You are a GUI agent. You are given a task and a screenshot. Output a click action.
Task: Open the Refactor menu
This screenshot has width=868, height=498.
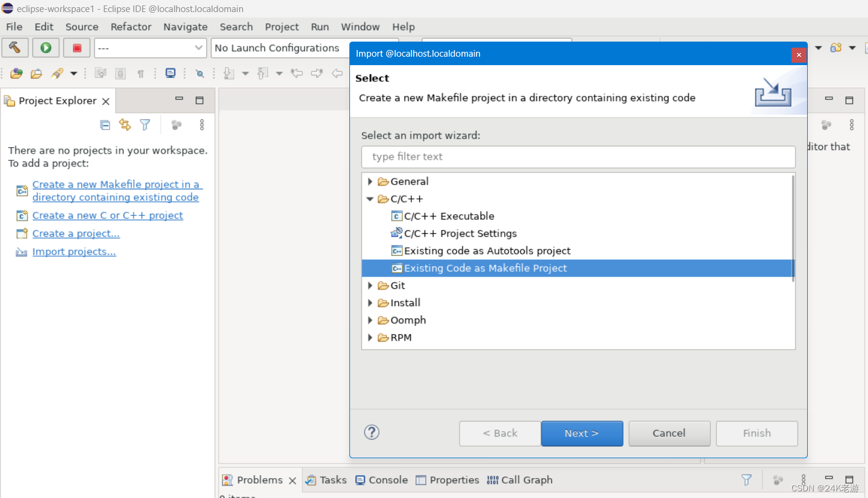pos(131,27)
